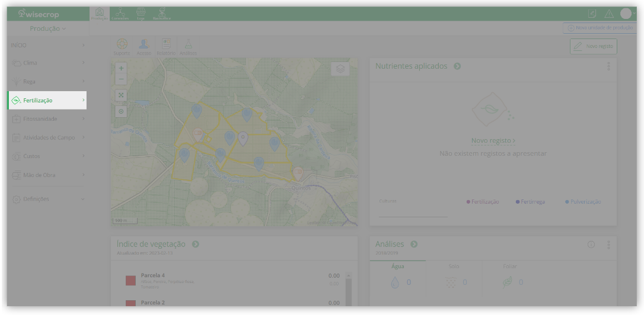Screen dimensions: 644x315
Task: Open the Rega sidebar menu
Action: tap(47, 81)
